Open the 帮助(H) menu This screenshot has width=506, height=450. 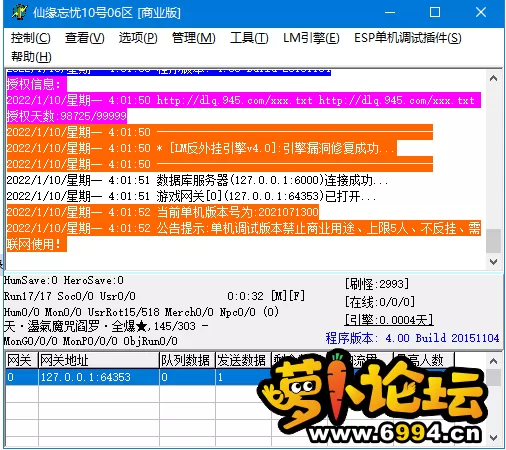[31, 57]
